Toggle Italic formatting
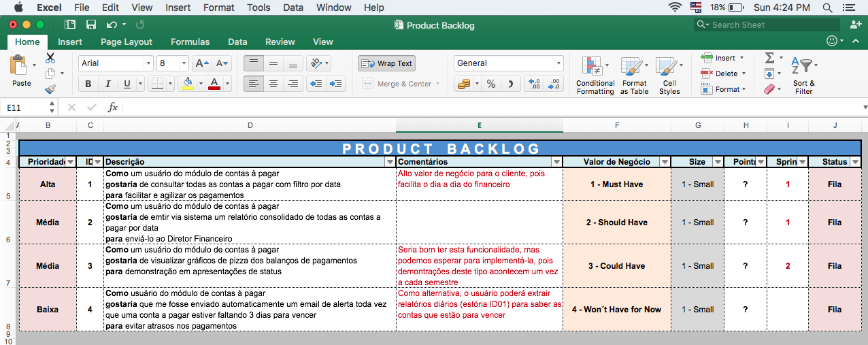The height and width of the screenshot is (345, 868). coord(107,84)
